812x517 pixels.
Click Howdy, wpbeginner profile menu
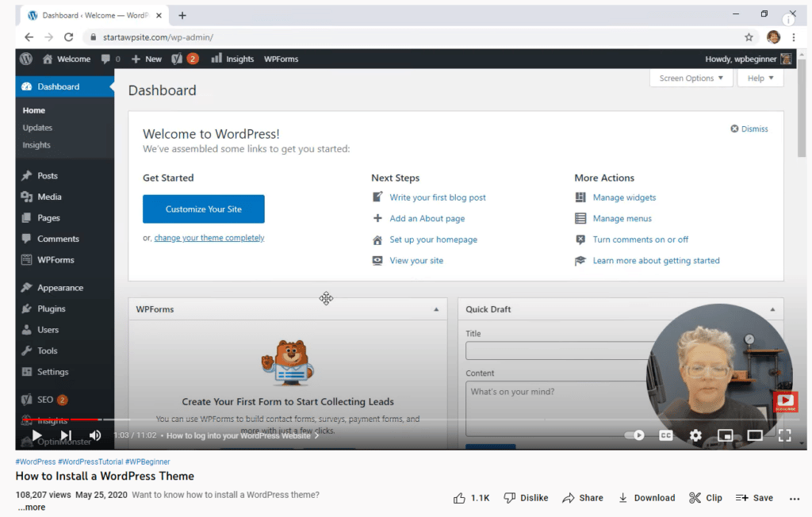point(748,59)
